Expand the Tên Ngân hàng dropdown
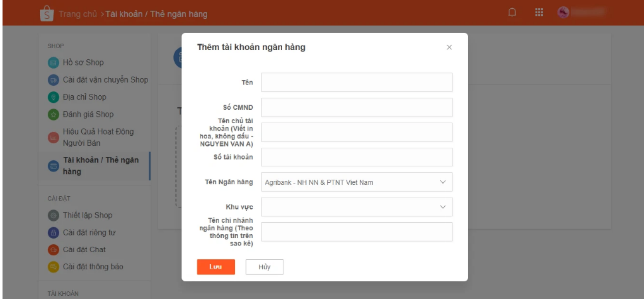The height and width of the screenshot is (299, 644). click(357, 182)
